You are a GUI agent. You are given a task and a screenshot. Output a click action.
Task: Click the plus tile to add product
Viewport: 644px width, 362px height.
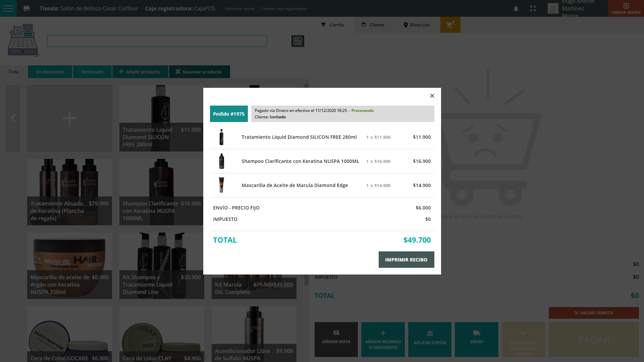(x=69, y=118)
